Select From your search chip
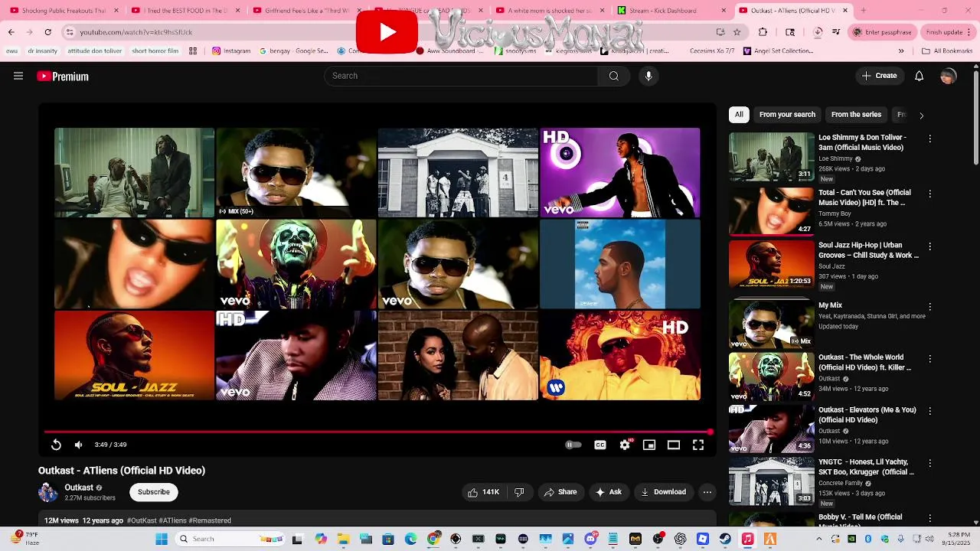980x551 pixels. [x=787, y=114]
